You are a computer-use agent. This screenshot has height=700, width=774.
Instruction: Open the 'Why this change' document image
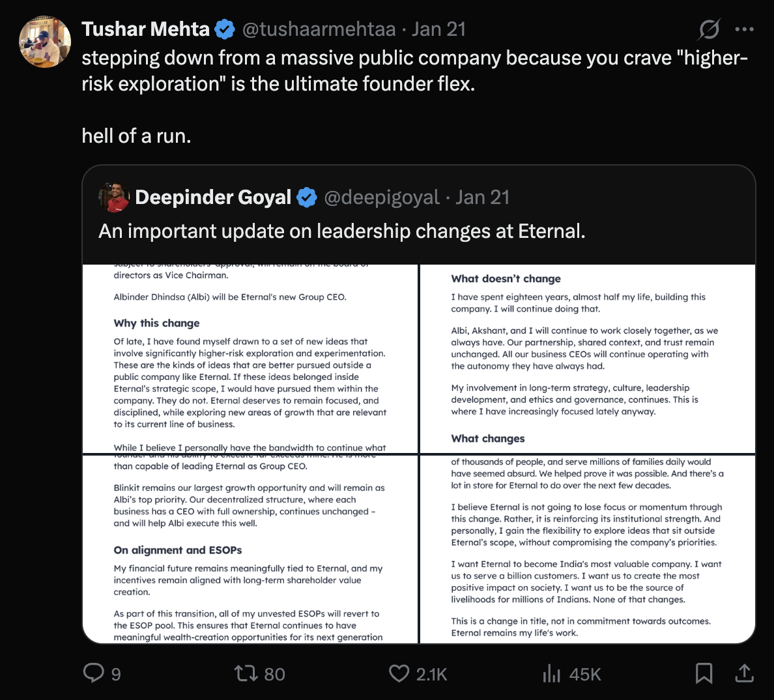click(x=250, y=359)
